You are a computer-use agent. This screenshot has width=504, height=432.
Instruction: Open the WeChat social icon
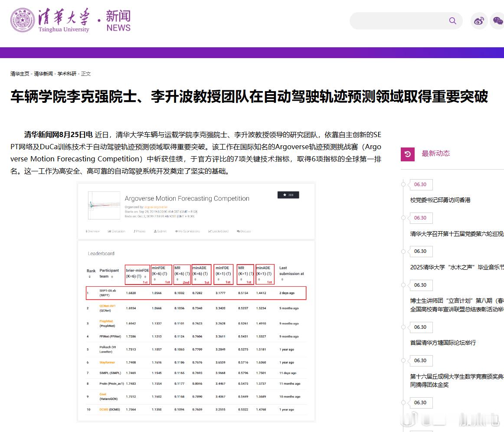497,21
